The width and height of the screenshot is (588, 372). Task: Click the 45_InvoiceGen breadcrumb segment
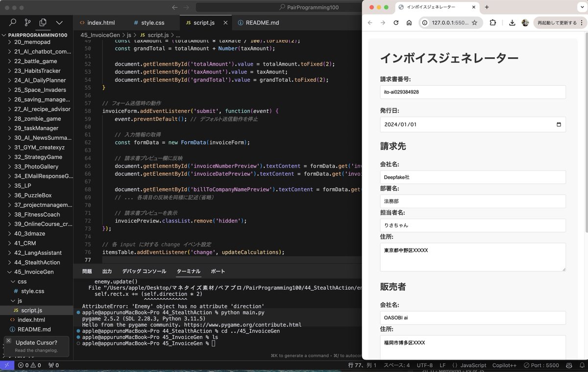tap(100, 35)
